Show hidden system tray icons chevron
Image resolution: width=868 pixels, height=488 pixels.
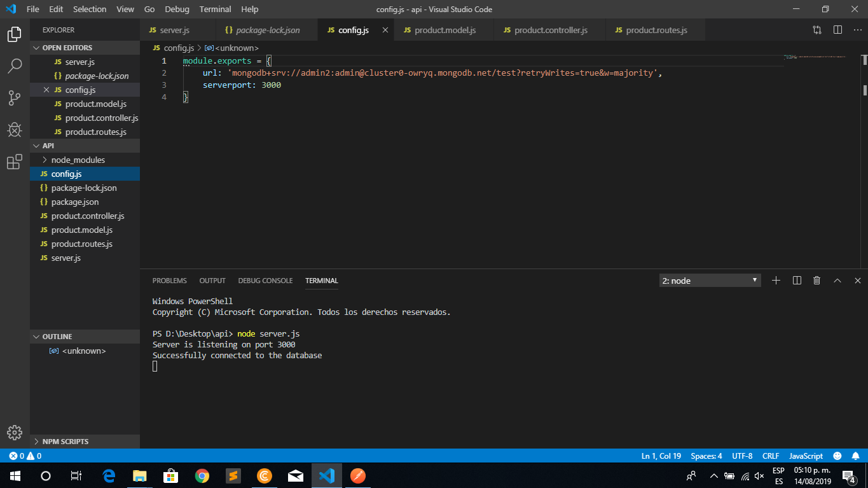click(713, 475)
